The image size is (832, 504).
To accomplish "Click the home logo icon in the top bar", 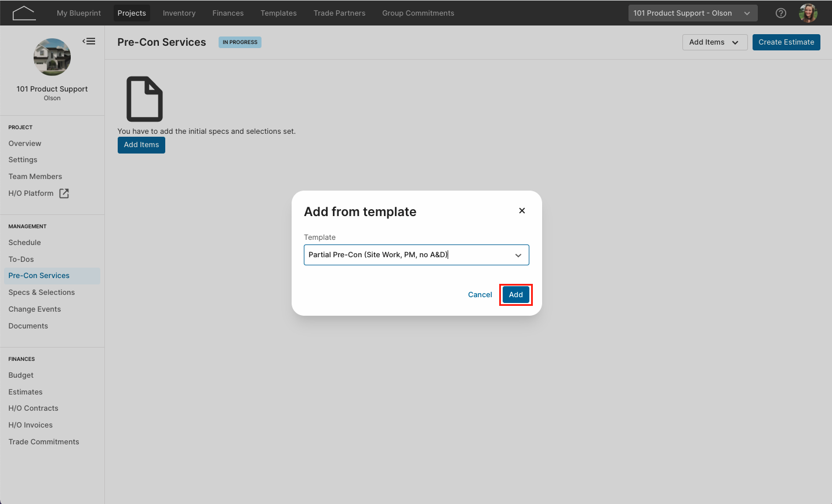I will point(24,13).
